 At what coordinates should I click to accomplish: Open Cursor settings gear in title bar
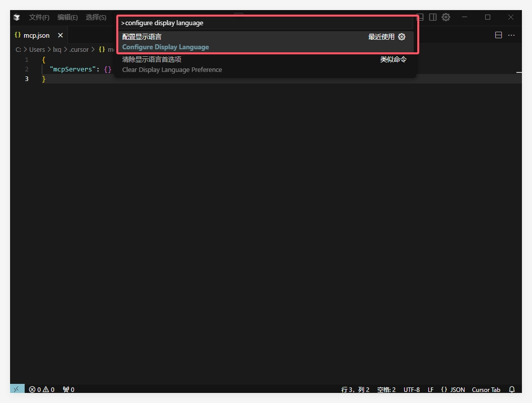[445, 17]
